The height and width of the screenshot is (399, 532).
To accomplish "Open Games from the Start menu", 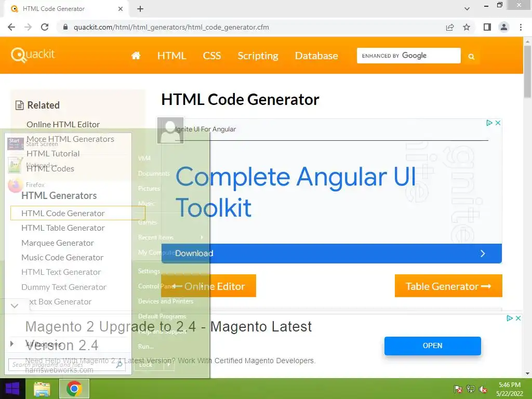I will [148, 222].
